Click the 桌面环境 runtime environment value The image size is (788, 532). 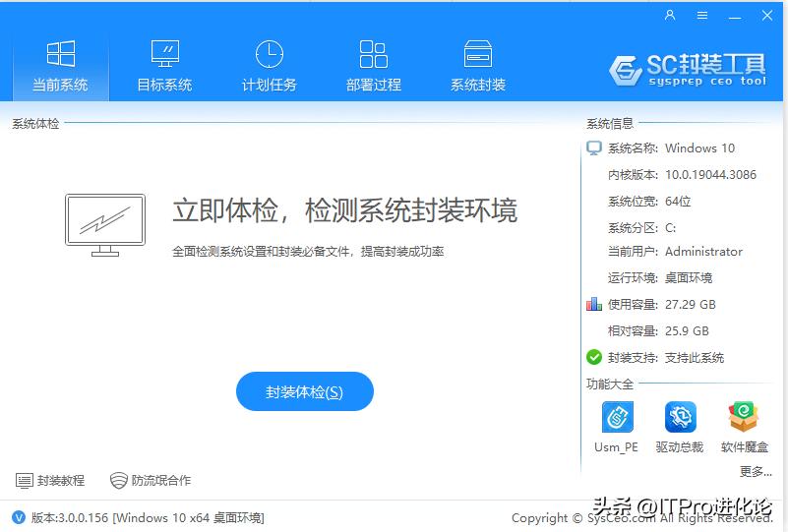click(689, 278)
